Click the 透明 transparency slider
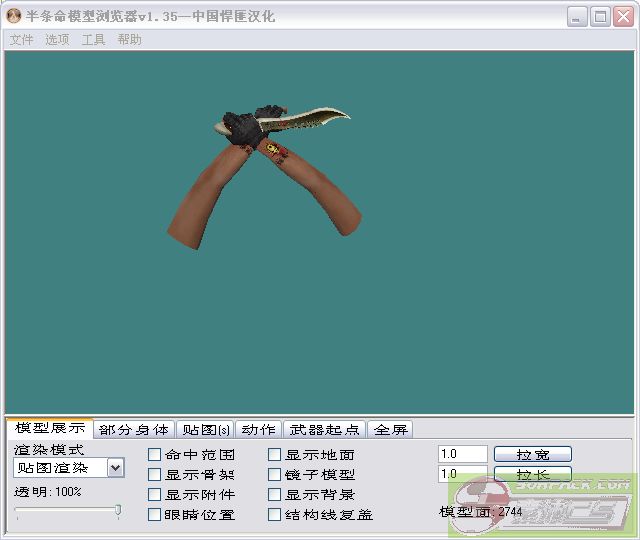The image size is (640, 540). tap(67, 511)
